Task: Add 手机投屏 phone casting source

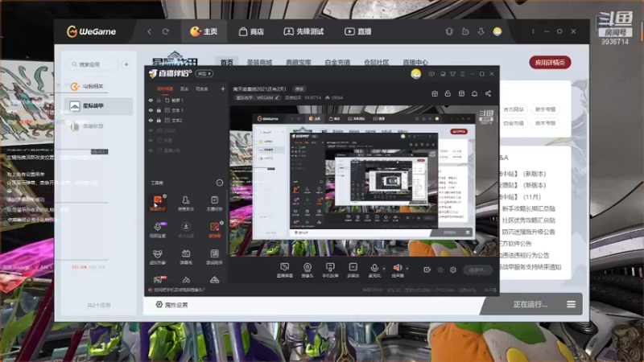Action: 330,270
